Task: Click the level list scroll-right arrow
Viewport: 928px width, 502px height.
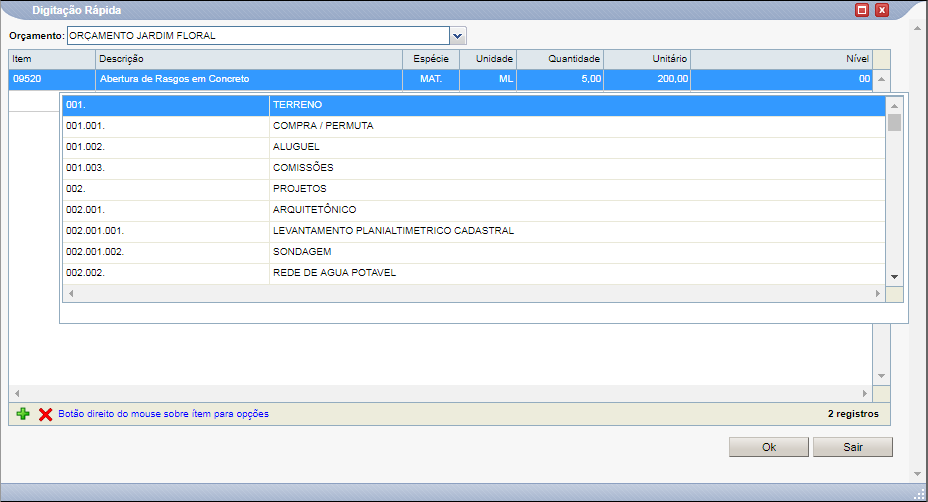Action: (878, 294)
